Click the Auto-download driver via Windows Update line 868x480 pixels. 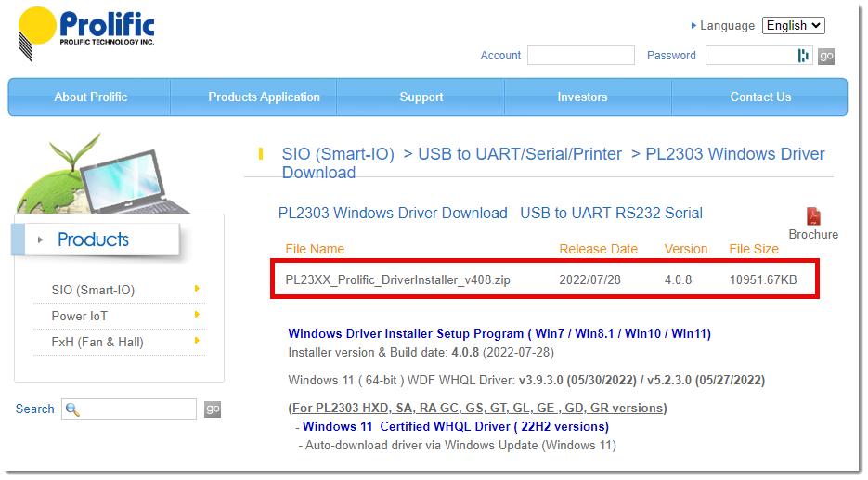point(458,446)
